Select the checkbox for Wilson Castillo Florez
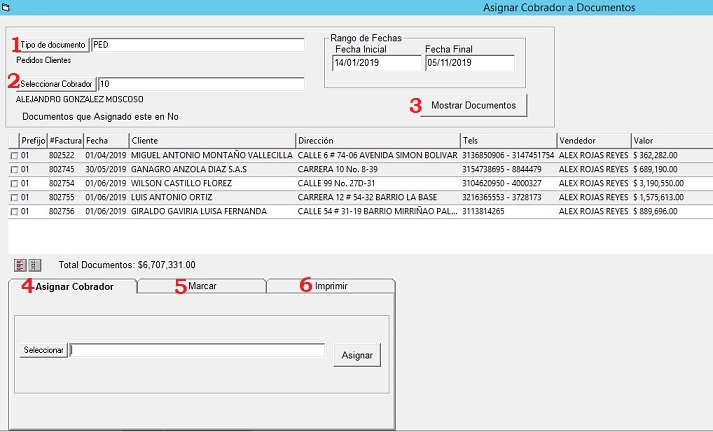 14,184
